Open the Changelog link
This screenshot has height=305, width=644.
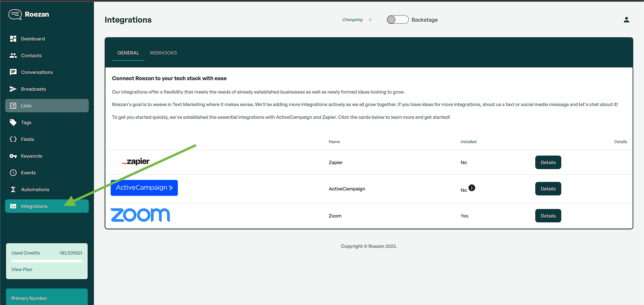352,20
